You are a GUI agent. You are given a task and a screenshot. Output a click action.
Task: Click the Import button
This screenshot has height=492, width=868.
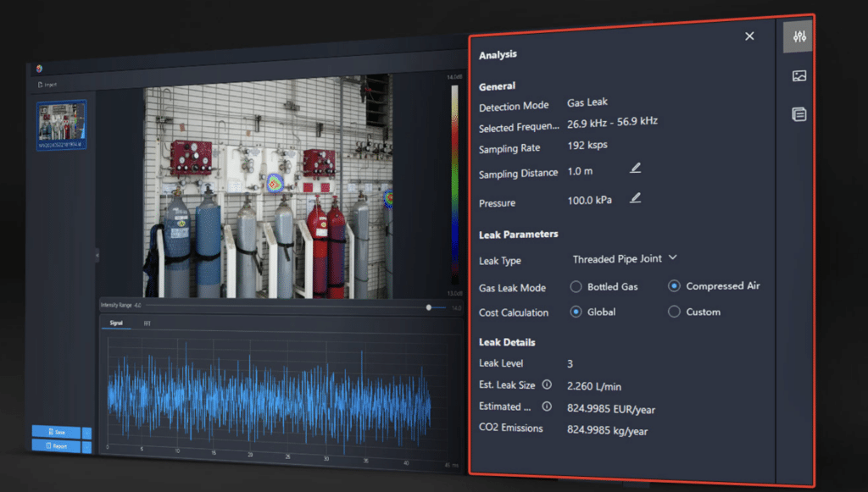tap(47, 85)
